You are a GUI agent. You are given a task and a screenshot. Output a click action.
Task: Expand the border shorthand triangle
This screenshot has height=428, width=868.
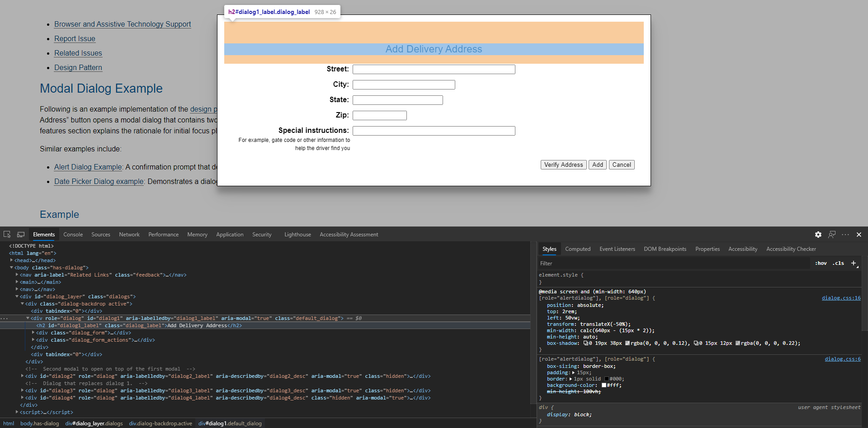point(571,379)
